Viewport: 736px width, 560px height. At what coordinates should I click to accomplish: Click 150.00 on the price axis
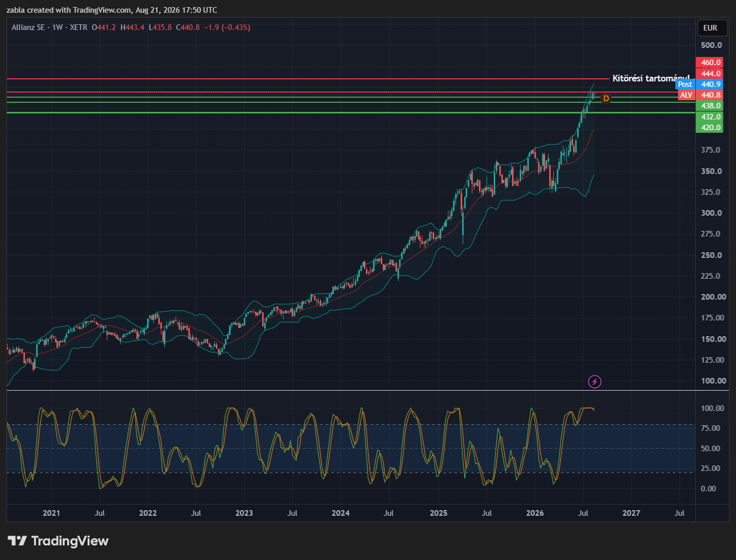pos(714,339)
